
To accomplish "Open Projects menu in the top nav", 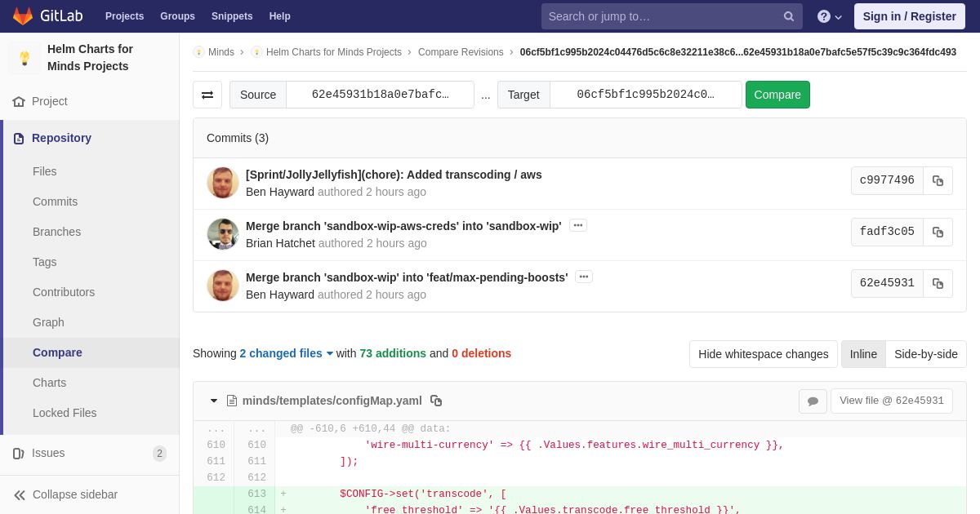I will click(x=124, y=16).
